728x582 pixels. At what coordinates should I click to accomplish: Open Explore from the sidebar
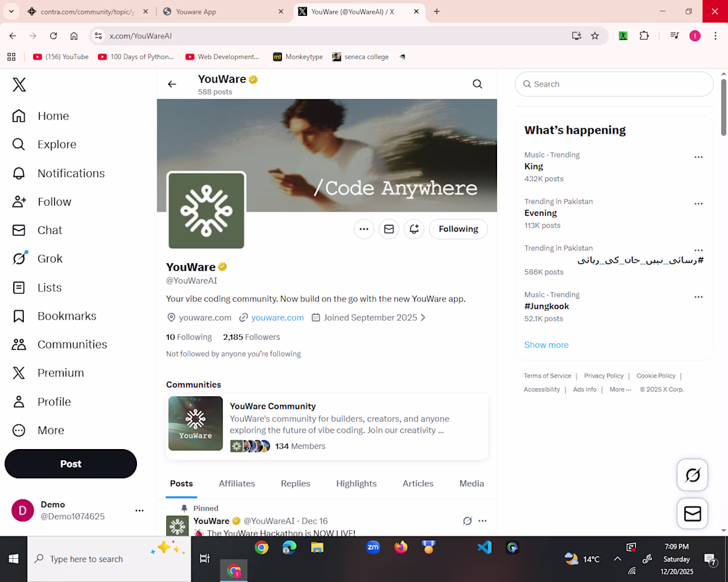(44, 144)
